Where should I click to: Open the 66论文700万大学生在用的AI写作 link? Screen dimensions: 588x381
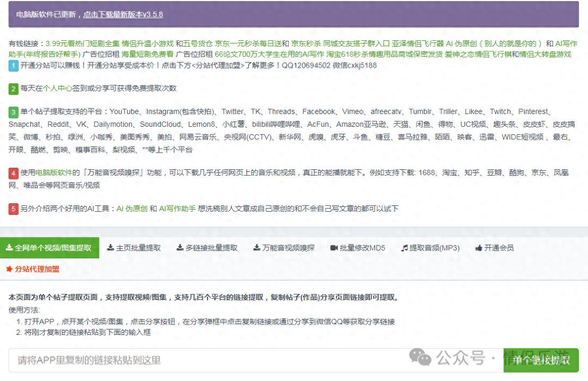click(269, 54)
